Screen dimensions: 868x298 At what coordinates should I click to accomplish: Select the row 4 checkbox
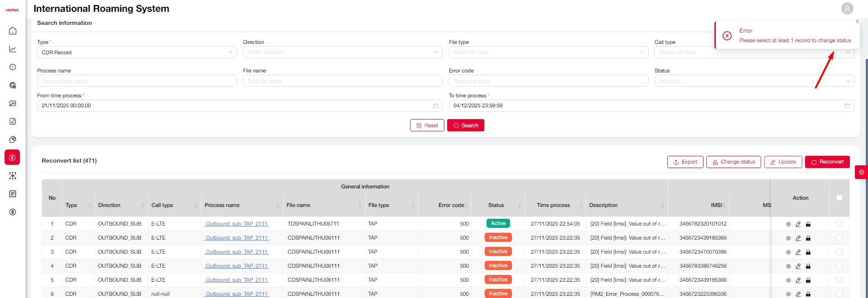click(839, 266)
